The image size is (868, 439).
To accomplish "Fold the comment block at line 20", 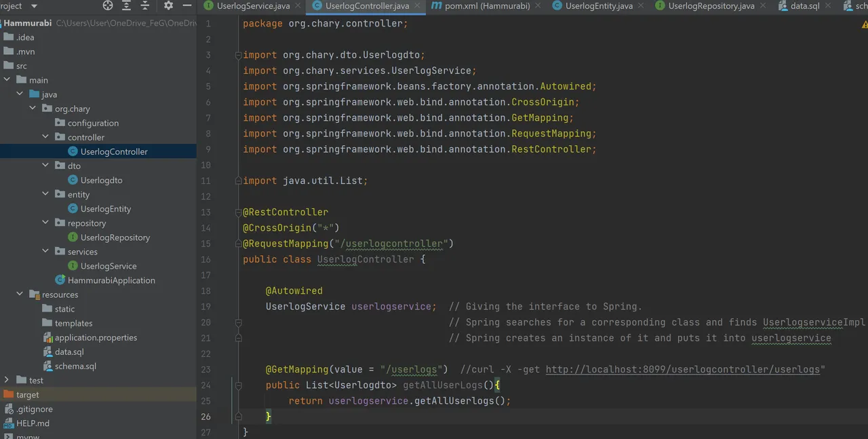I will (238, 322).
